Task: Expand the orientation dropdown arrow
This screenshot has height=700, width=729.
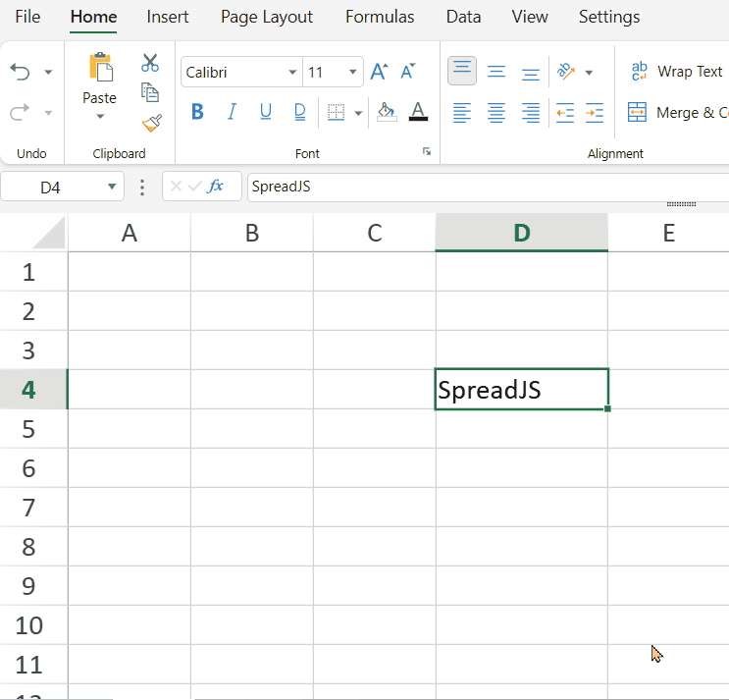Action: [x=589, y=73]
